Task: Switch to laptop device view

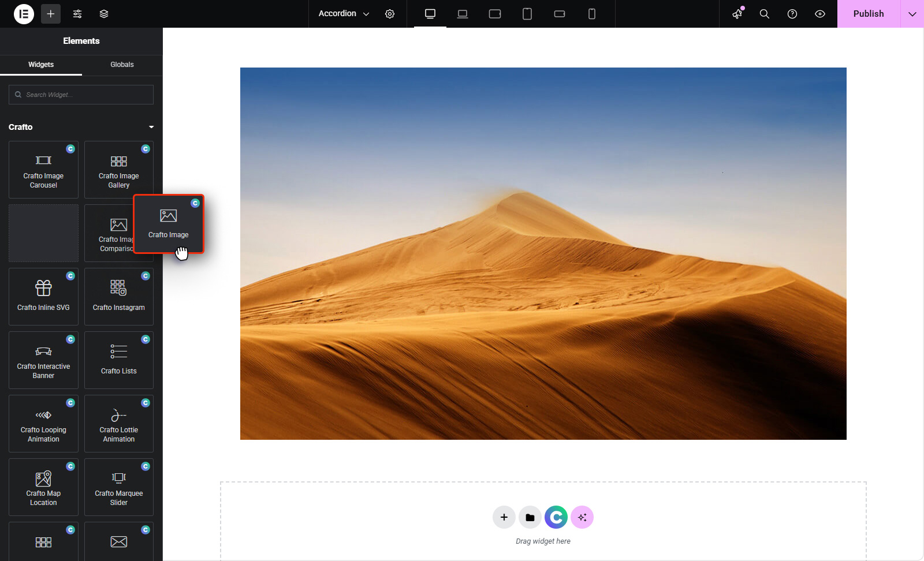Action: (463, 14)
